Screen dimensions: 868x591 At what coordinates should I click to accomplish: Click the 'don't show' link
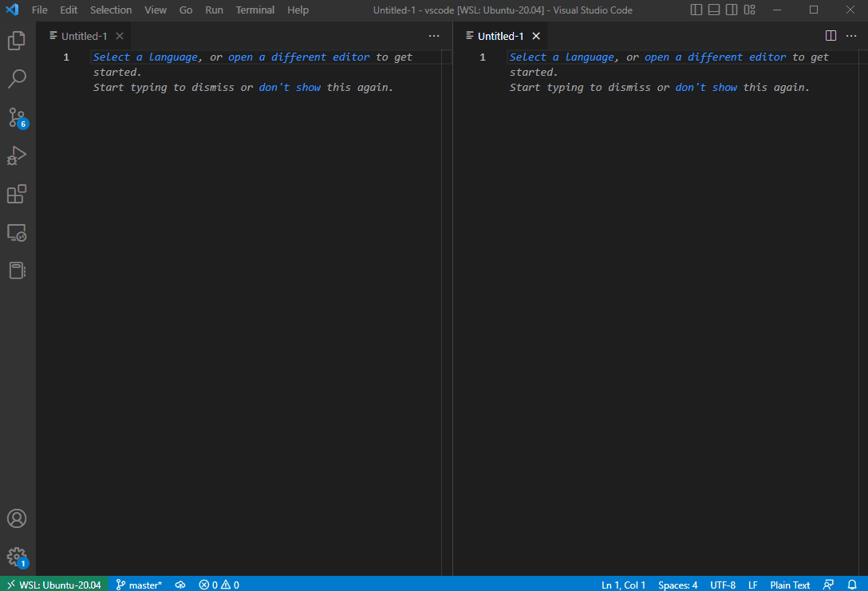tap(290, 87)
